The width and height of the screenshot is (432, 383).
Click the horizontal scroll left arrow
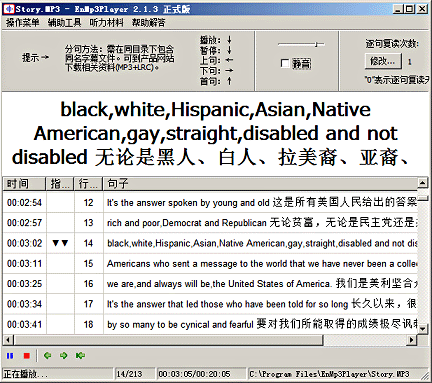(8, 340)
